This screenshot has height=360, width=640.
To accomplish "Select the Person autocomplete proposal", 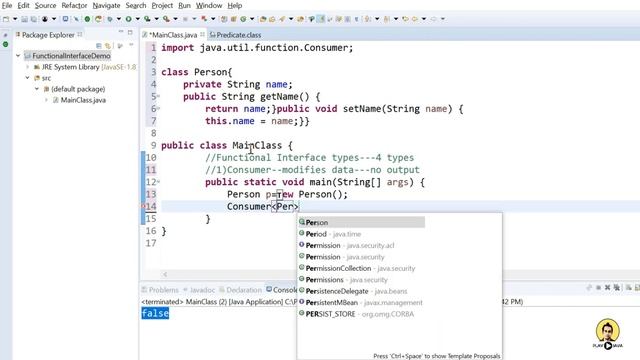I will (x=362, y=222).
